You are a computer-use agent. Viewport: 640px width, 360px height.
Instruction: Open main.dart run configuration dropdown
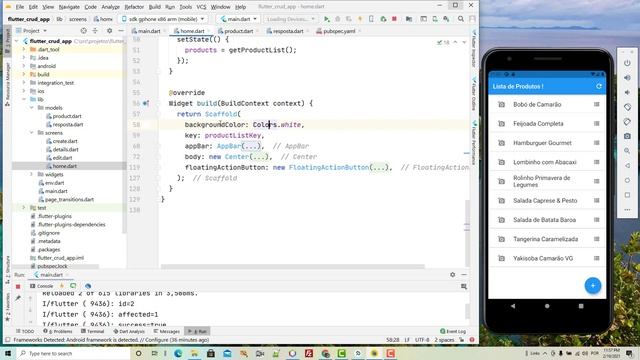tap(239, 19)
